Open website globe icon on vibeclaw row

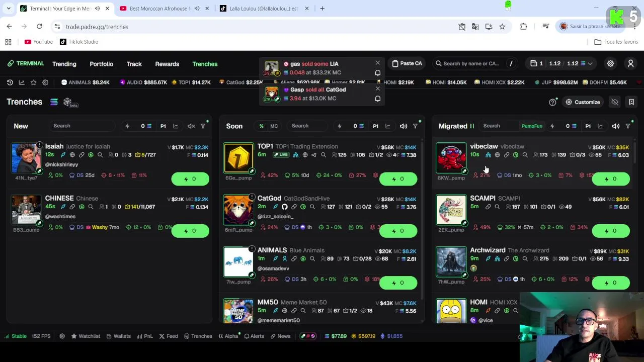(497, 155)
